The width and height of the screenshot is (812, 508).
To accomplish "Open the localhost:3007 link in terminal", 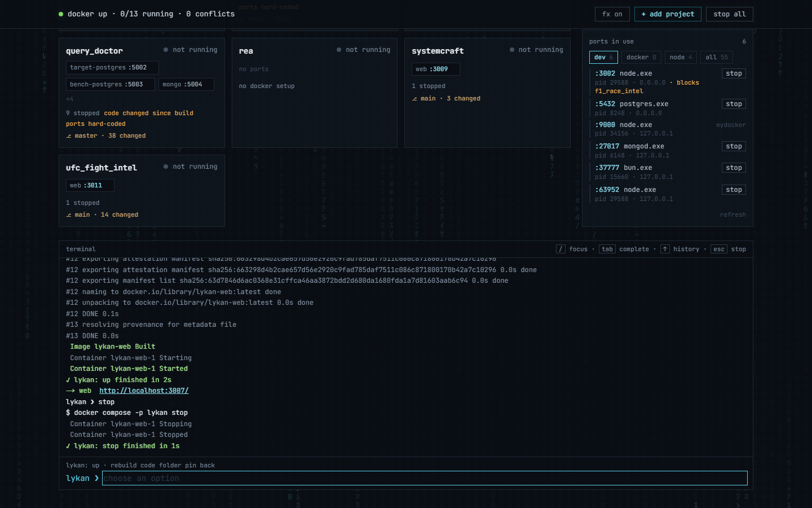I will pyautogui.click(x=144, y=391).
